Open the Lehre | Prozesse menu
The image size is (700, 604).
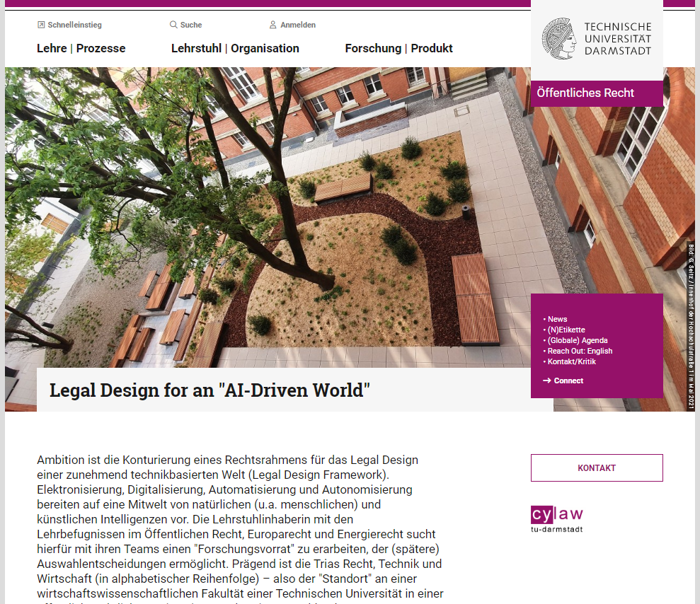point(81,48)
